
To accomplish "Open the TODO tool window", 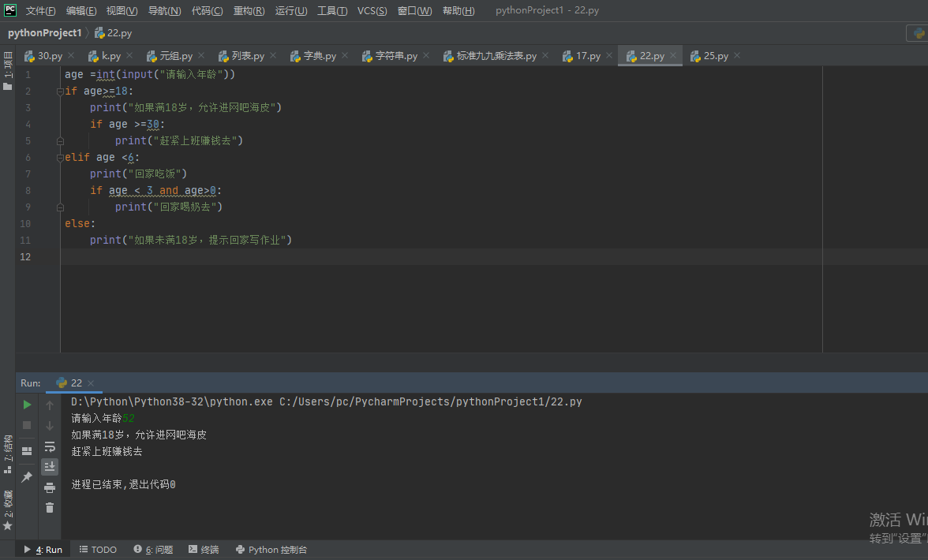I will coord(98,550).
